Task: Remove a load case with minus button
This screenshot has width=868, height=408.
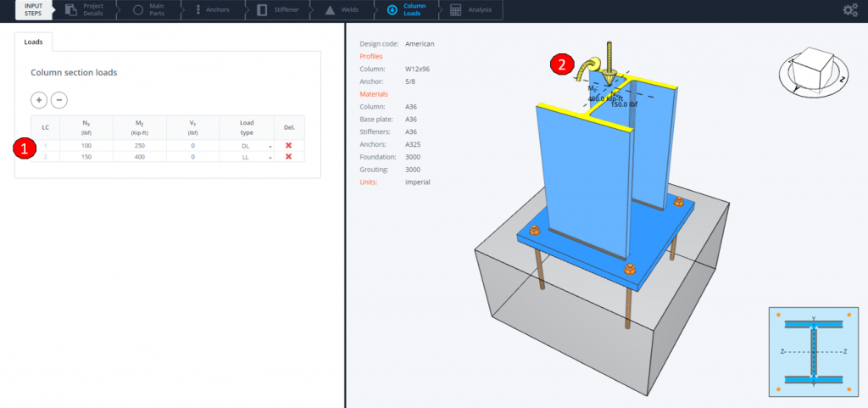Action: 58,100
